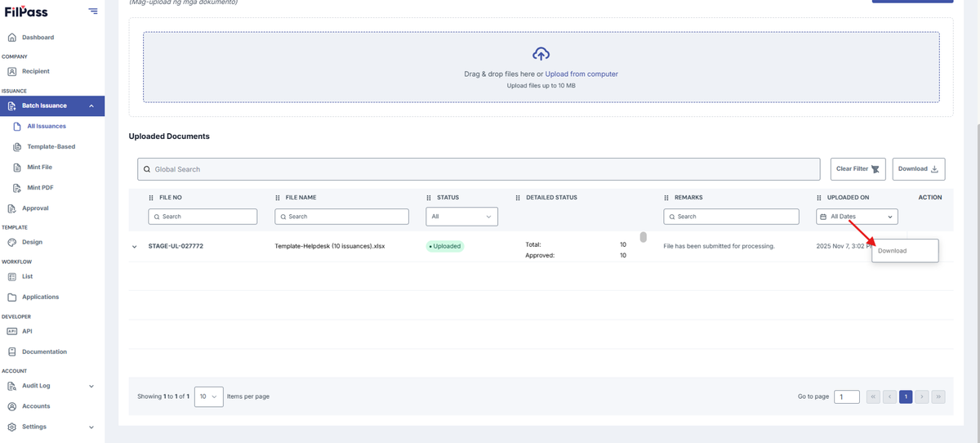
Task: Click the 'Uploaded Documents' heading
Action: coord(169,136)
